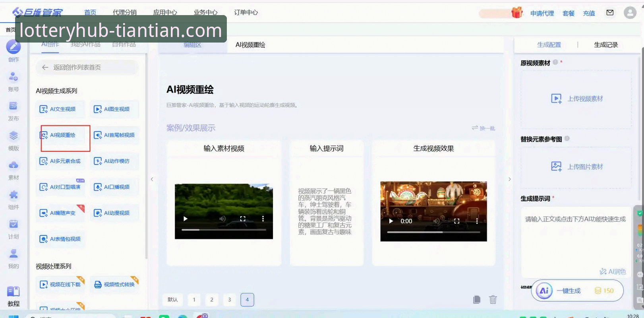Click the gift box icon
The height and width of the screenshot is (318, 644).
(x=517, y=13)
